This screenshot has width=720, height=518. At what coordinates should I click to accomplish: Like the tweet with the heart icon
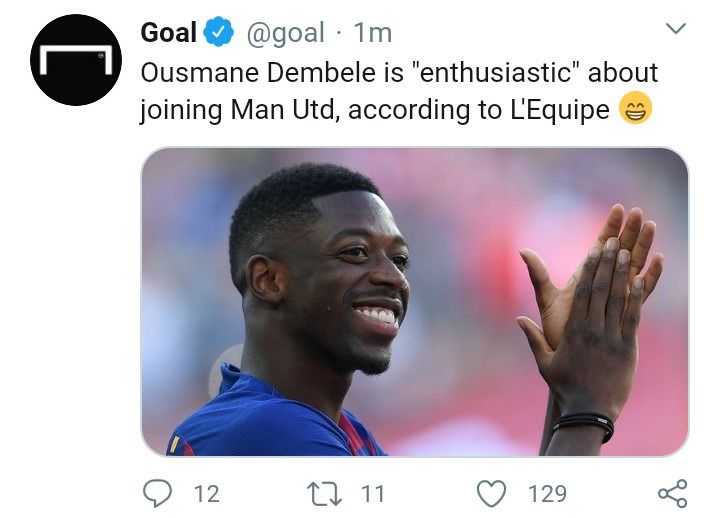pos(490,493)
